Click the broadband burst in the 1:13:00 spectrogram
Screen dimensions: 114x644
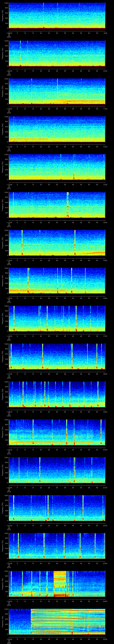(x=68, y=205)
